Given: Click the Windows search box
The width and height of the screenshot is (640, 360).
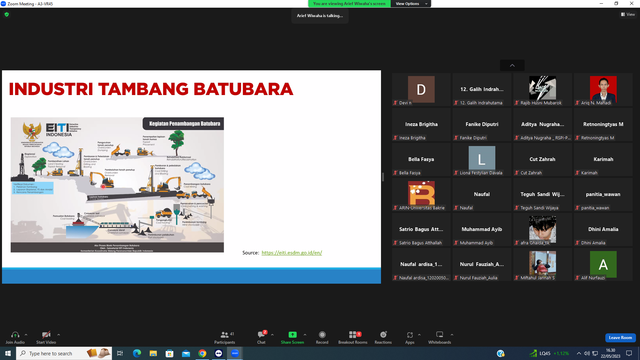Looking at the screenshot, I should coord(64,353).
